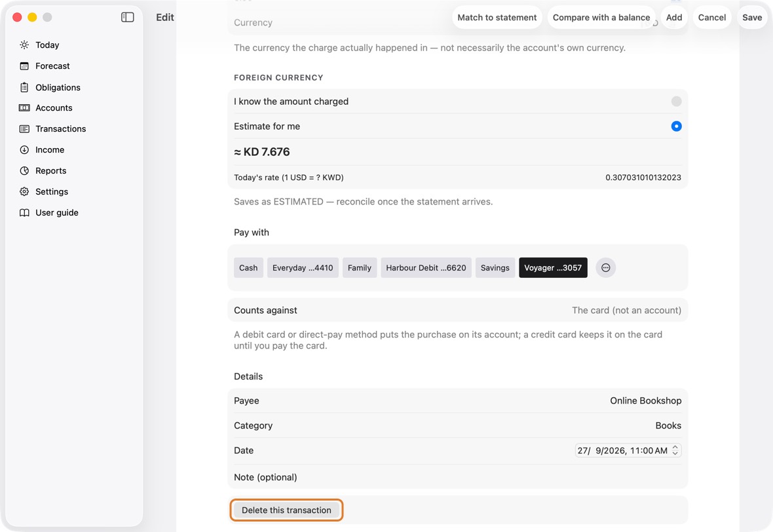Viewport: 773px width, 532px height.
Task: Open the Transactions list
Action: (x=61, y=128)
